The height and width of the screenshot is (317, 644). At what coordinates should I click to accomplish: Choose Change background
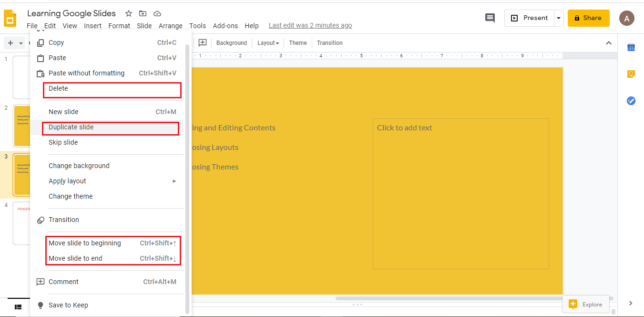pos(107,166)
